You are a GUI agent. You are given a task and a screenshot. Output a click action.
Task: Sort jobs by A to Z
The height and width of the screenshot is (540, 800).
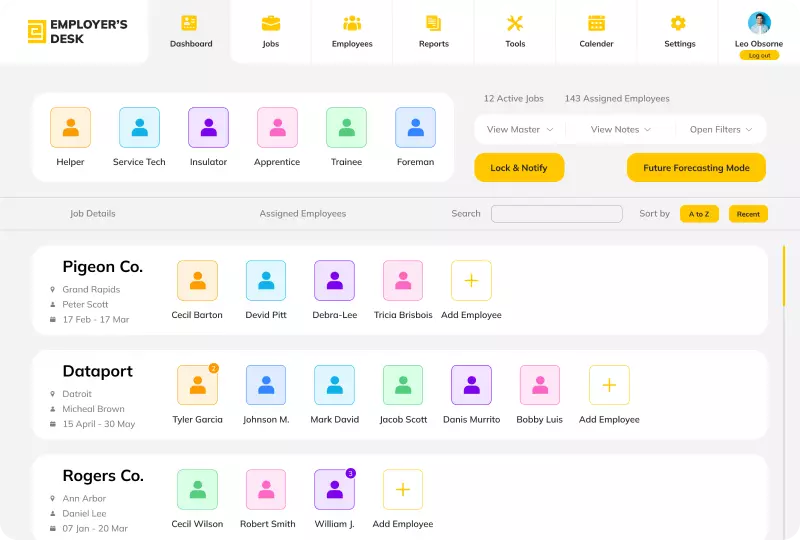tap(699, 214)
